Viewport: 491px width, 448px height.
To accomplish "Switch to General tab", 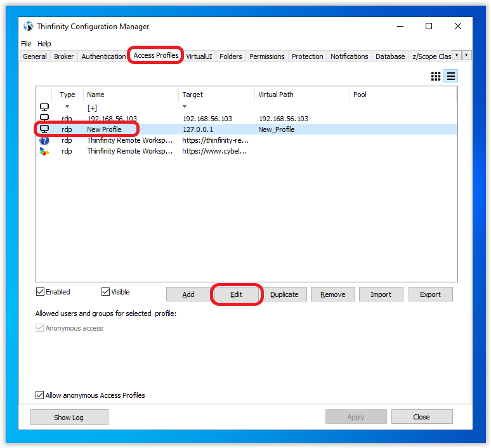I will coord(35,56).
